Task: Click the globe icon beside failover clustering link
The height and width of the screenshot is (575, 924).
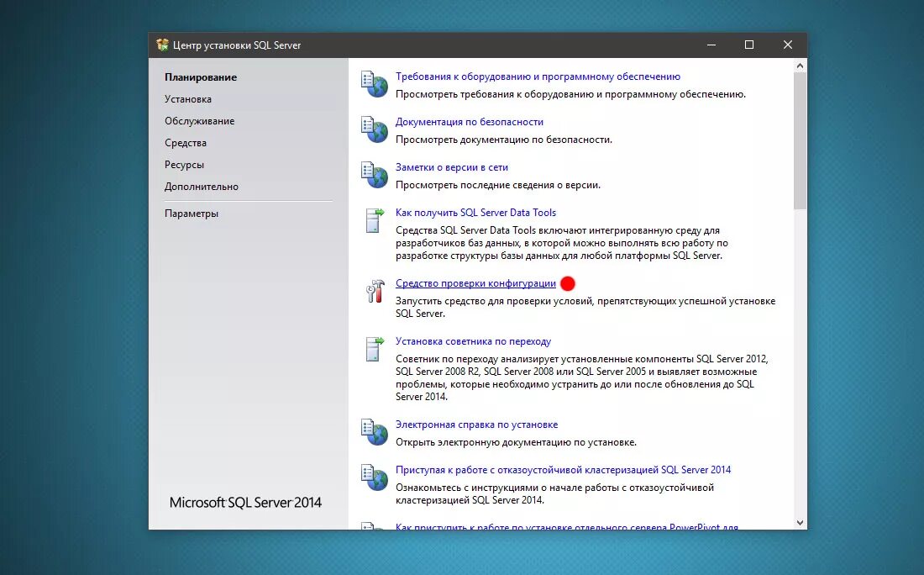Action: [x=374, y=477]
